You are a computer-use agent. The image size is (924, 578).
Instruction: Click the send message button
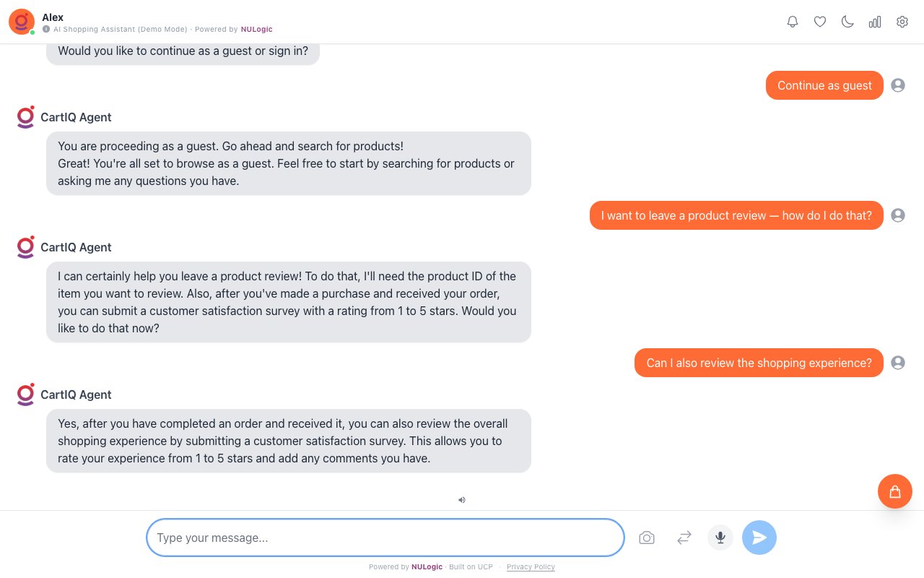coord(759,538)
